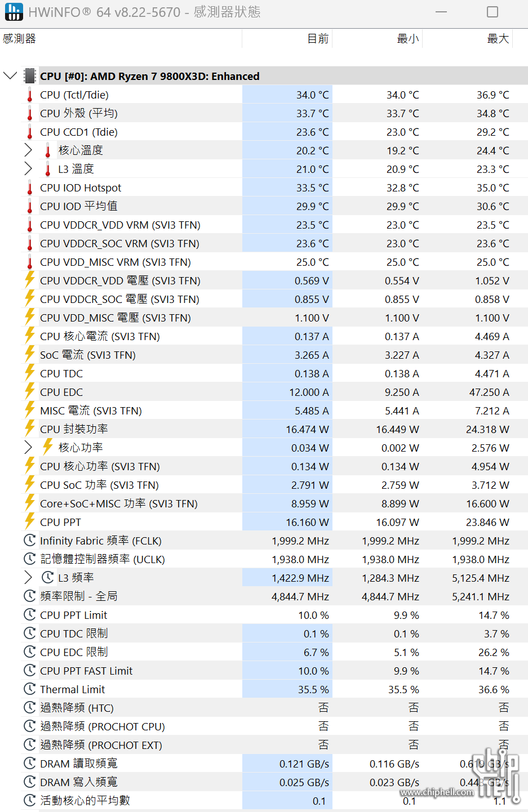Click the HWiNFO app icon in title bar
528x812 pixels.
pos(14,12)
